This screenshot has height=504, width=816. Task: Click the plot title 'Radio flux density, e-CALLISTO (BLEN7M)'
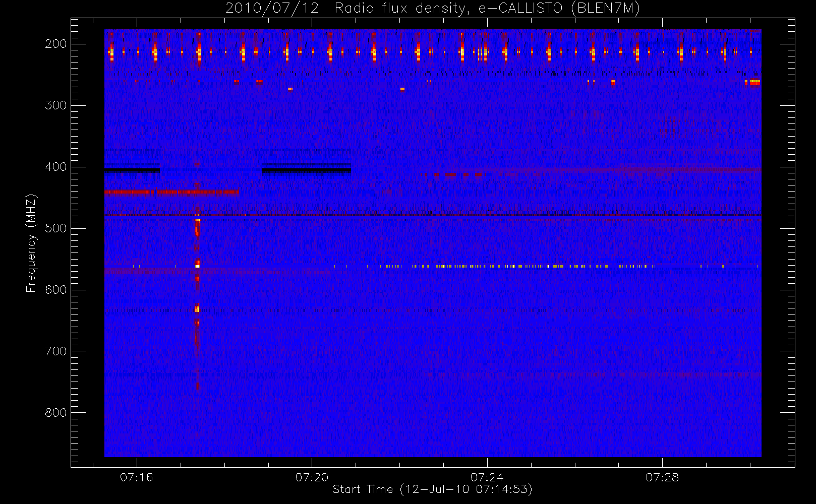pos(487,9)
